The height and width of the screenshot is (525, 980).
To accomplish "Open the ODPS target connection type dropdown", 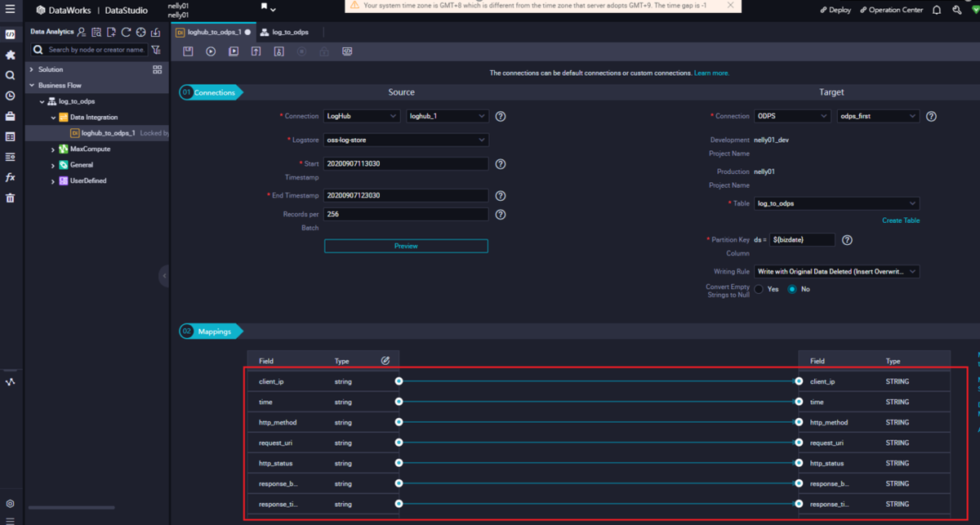I will (x=792, y=116).
